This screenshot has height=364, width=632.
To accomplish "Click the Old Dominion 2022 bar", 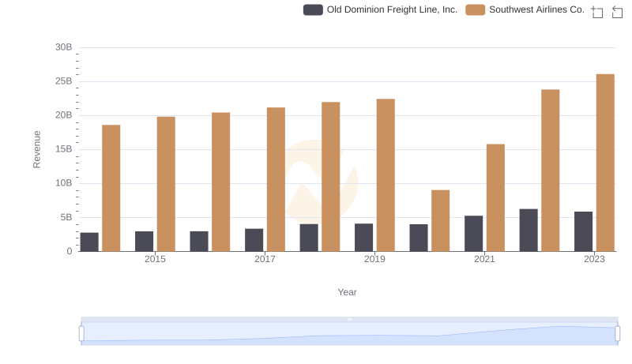I will [x=529, y=230].
